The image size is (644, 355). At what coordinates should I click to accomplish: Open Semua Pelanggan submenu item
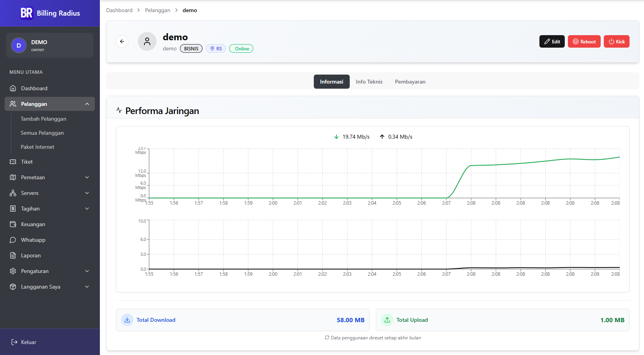point(42,133)
